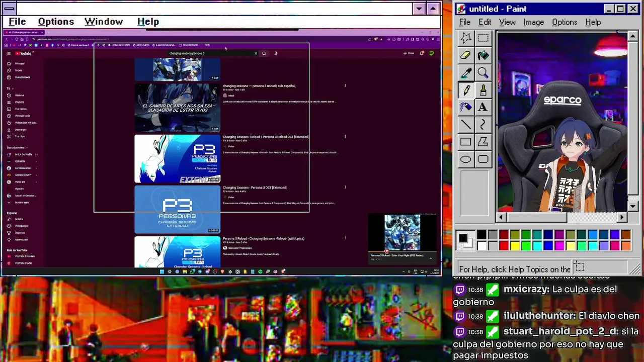Open options menu for Persona 3 Reload OST Extended
This screenshot has height=362, width=644.
[x=345, y=136]
